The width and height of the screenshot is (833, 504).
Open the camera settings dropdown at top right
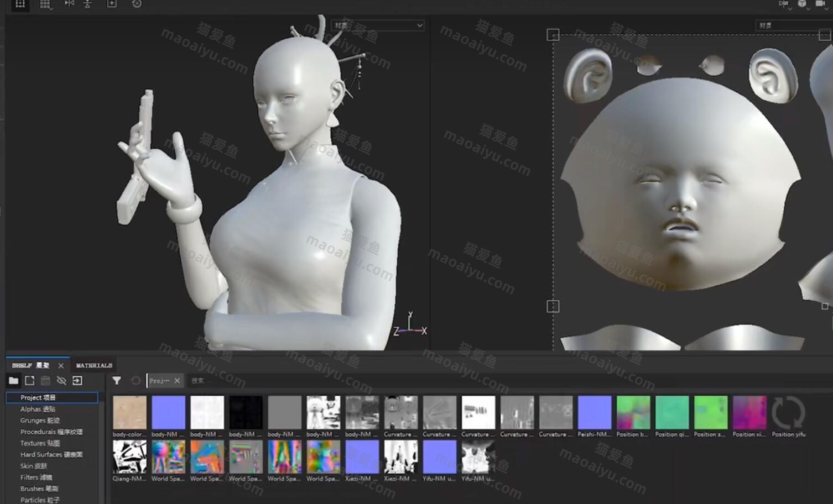(821, 4)
